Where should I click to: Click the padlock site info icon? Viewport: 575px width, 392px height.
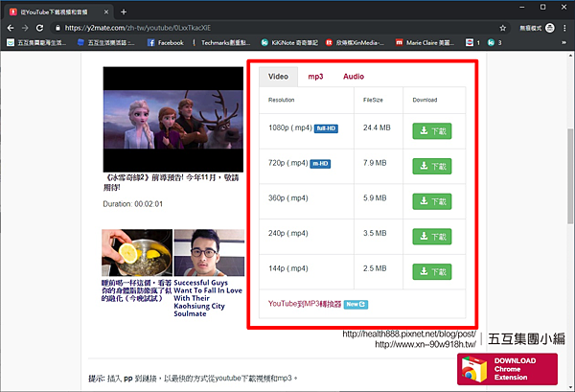click(x=57, y=28)
